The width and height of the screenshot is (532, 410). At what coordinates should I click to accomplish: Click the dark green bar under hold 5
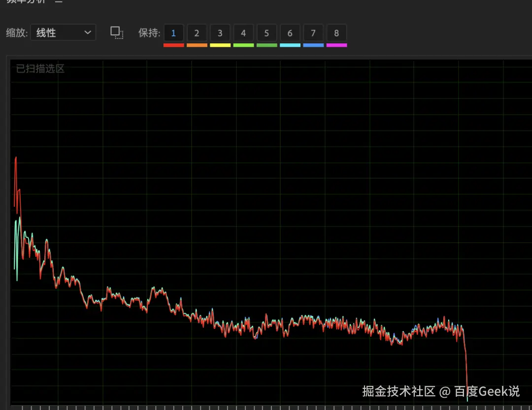pos(266,45)
